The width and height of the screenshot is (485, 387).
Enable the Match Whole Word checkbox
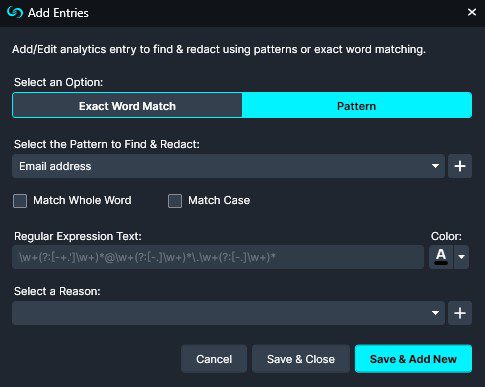[20, 201]
